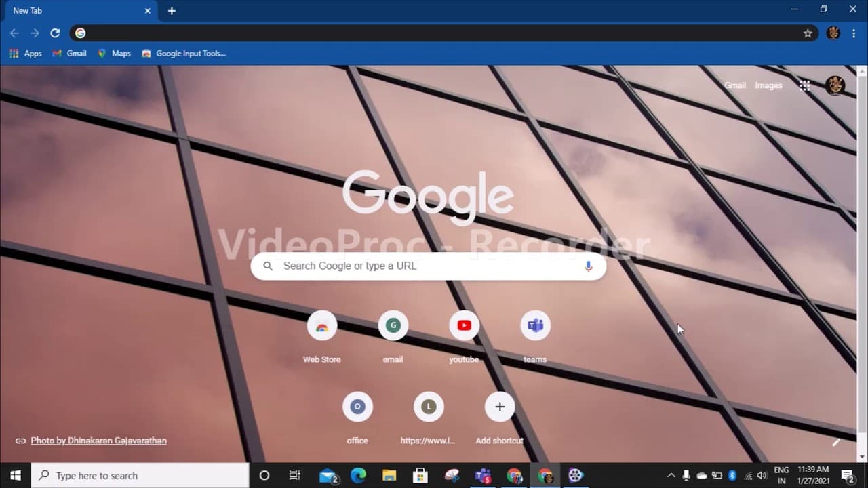
Task: Show hidden system tray icons
Action: point(671,475)
